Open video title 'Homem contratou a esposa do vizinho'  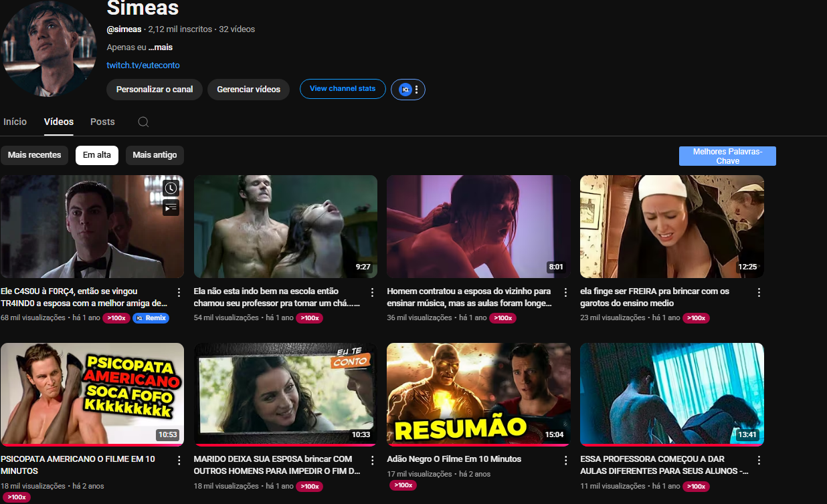(469, 297)
